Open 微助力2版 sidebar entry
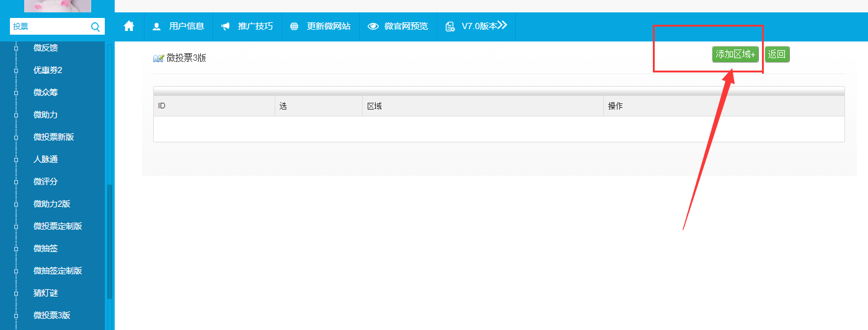Image resolution: width=868 pixels, height=330 pixels. pyautogui.click(x=52, y=204)
